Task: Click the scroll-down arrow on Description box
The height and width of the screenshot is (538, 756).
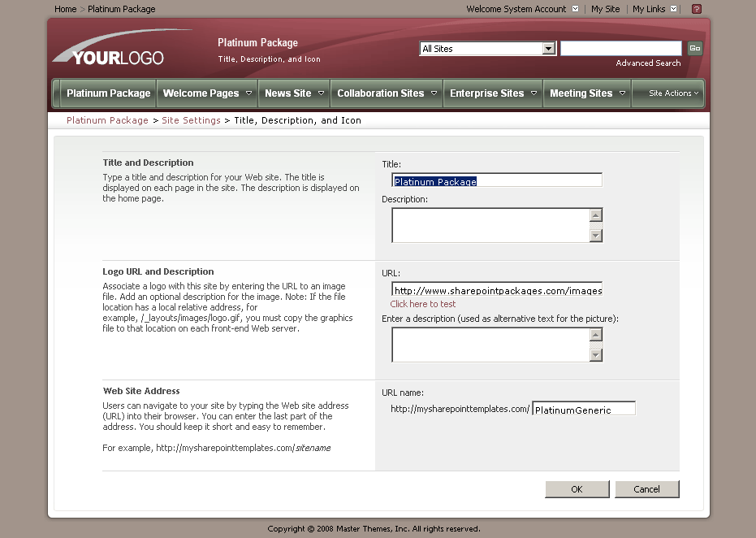Action: pyautogui.click(x=596, y=236)
